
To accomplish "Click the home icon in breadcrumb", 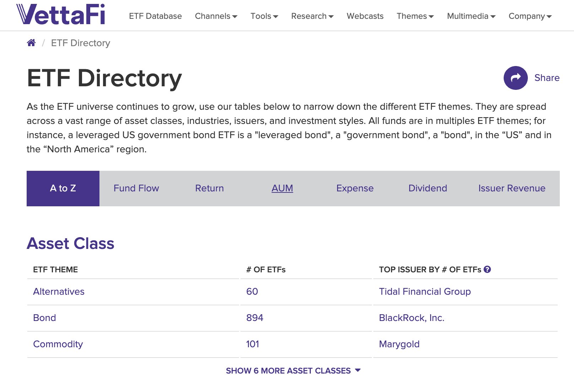I will pyautogui.click(x=31, y=43).
